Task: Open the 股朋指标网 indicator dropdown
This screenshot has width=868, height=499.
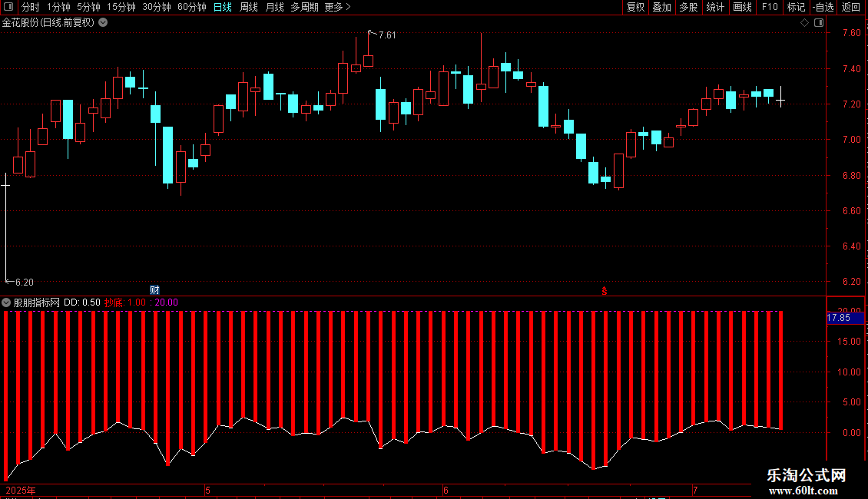Action: tap(6, 302)
